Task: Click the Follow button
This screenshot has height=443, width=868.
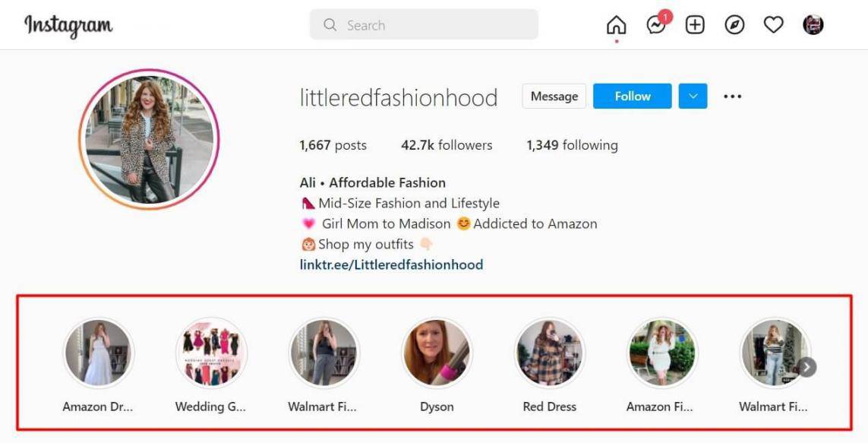Action: [632, 97]
